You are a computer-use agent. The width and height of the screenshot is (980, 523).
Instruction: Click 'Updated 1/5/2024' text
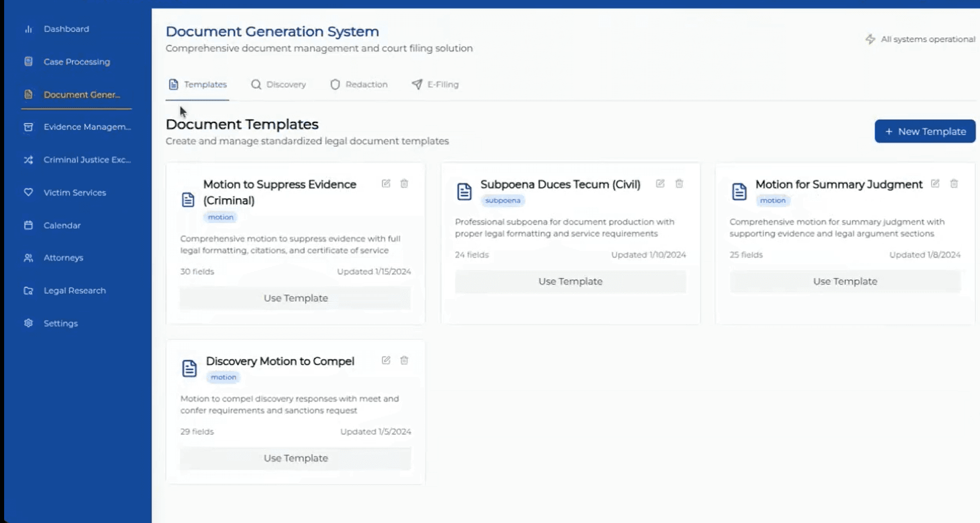tap(375, 432)
